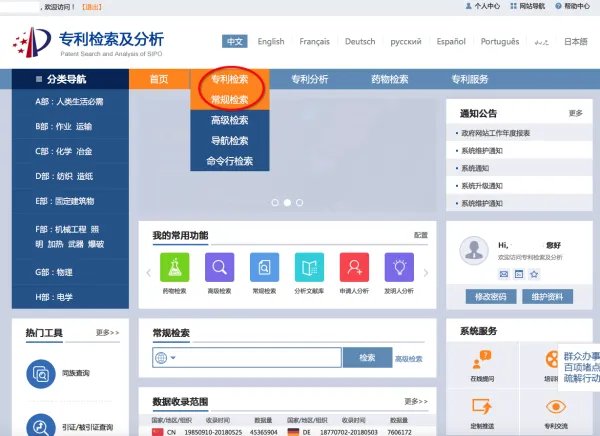
Task: Switch language to English
Action: coord(271,41)
